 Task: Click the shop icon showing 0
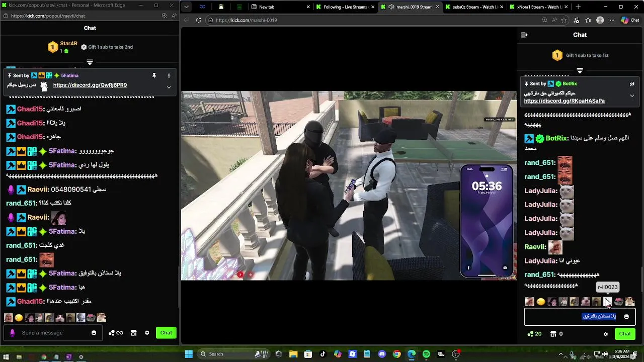[556, 334]
